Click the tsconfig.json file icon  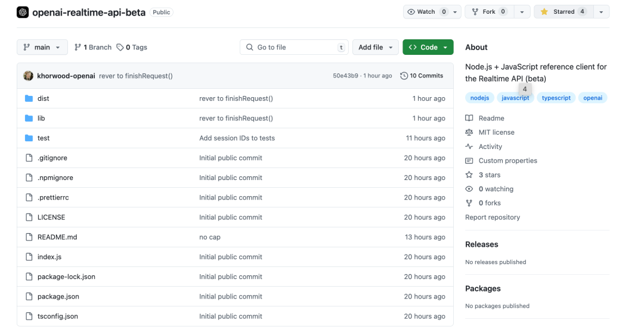coord(29,316)
